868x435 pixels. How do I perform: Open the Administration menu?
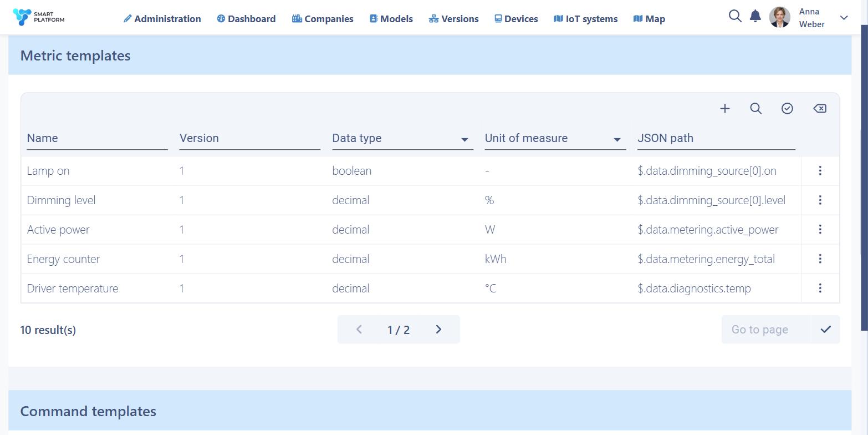[x=162, y=19]
